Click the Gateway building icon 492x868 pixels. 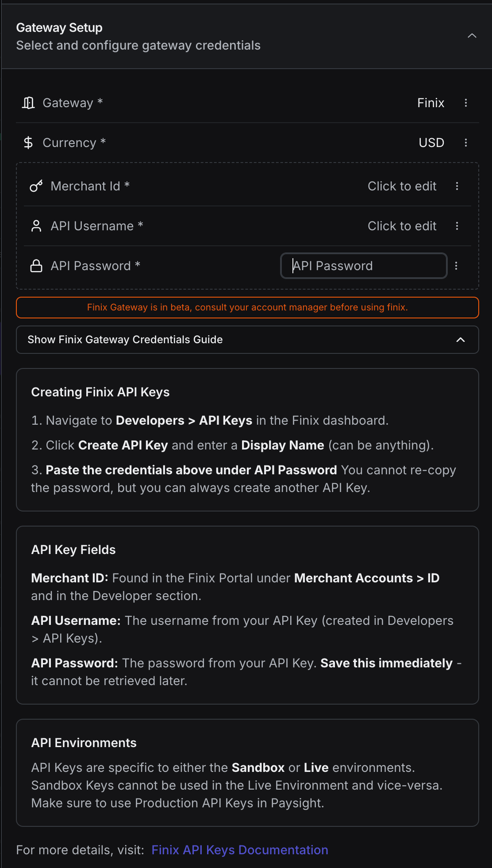pos(28,103)
